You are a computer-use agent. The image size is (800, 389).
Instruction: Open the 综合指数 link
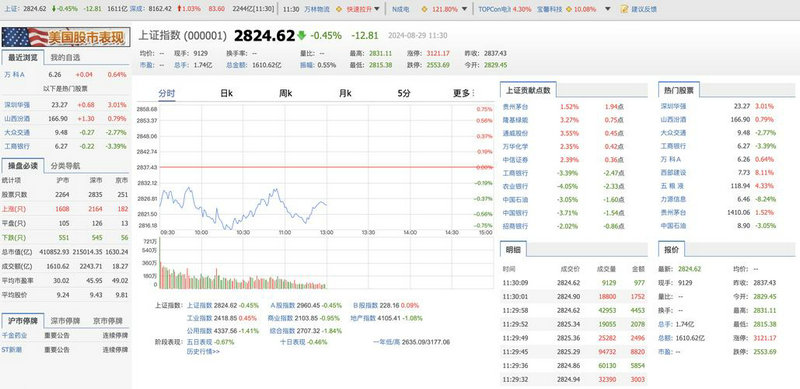coord(283,331)
